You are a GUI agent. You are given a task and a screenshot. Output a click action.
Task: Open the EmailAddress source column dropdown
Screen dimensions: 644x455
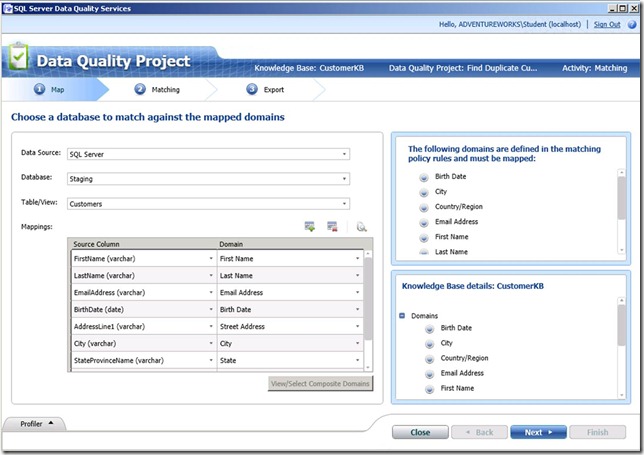pyautogui.click(x=211, y=292)
